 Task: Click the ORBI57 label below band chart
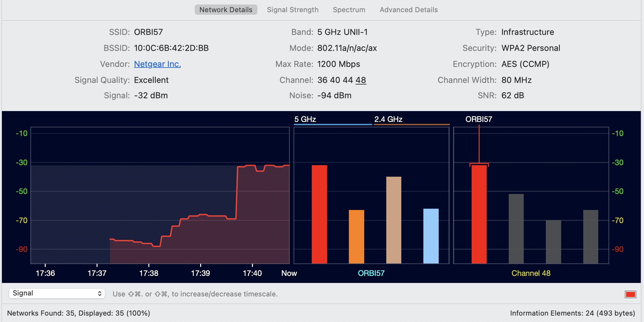(x=371, y=273)
